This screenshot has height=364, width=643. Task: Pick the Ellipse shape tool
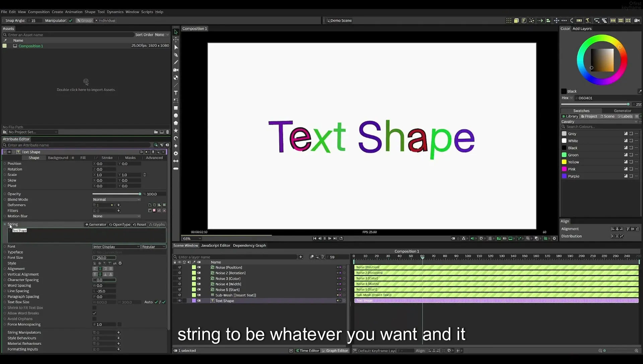(176, 115)
